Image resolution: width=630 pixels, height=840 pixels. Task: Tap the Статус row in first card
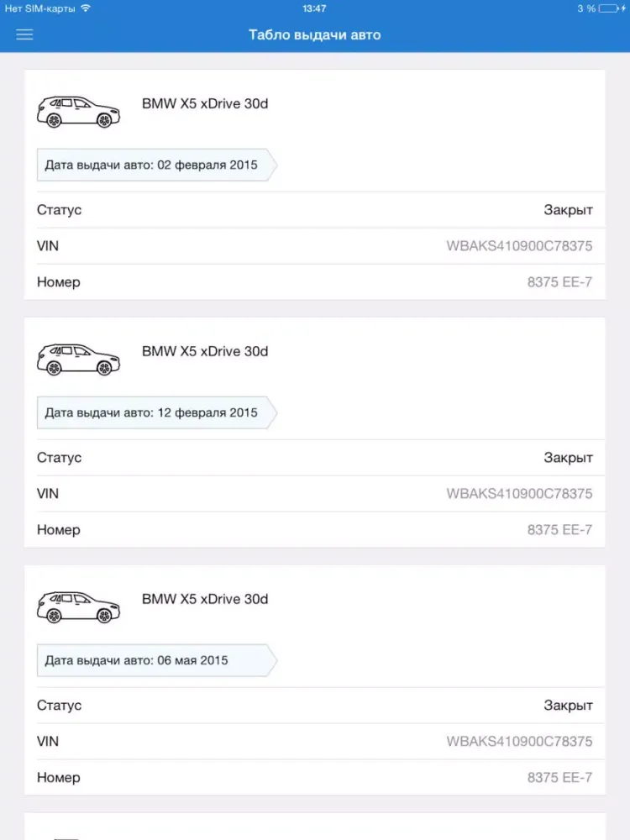314,210
